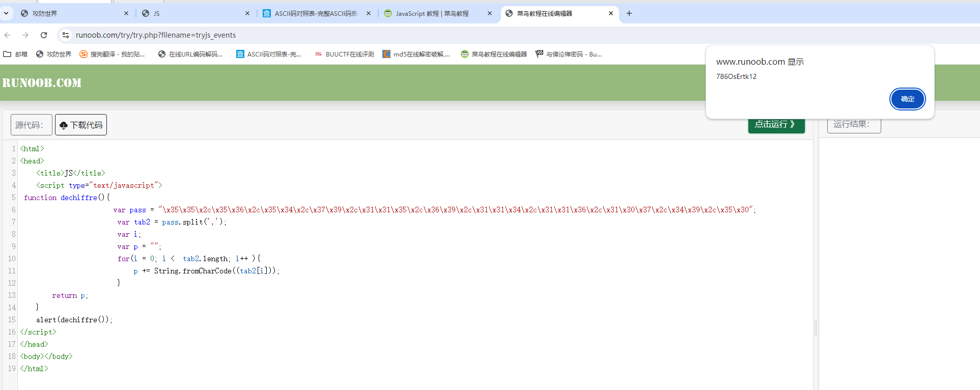Close the JavaScript 教程 tab
The height and width of the screenshot is (390, 980).
point(490,13)
